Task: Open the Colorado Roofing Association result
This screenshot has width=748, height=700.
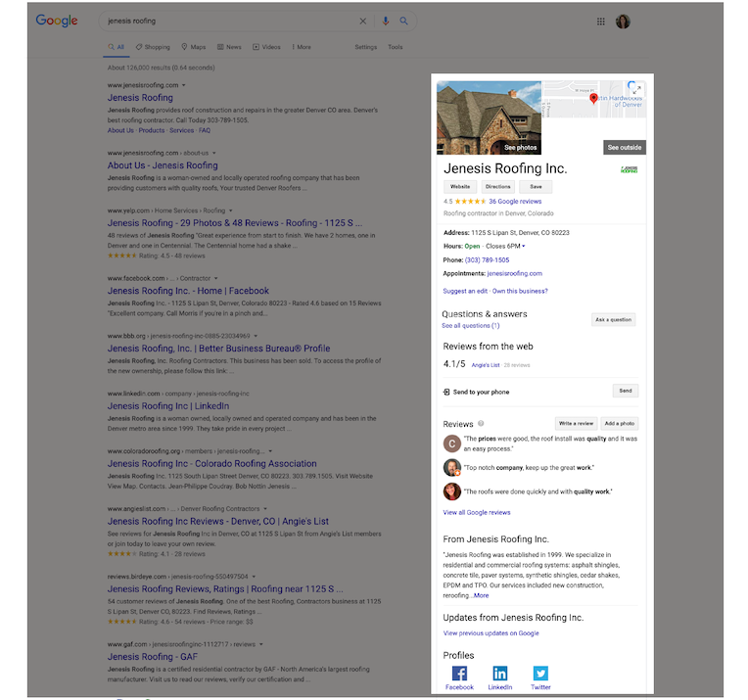Action: [x=211, y=464]
